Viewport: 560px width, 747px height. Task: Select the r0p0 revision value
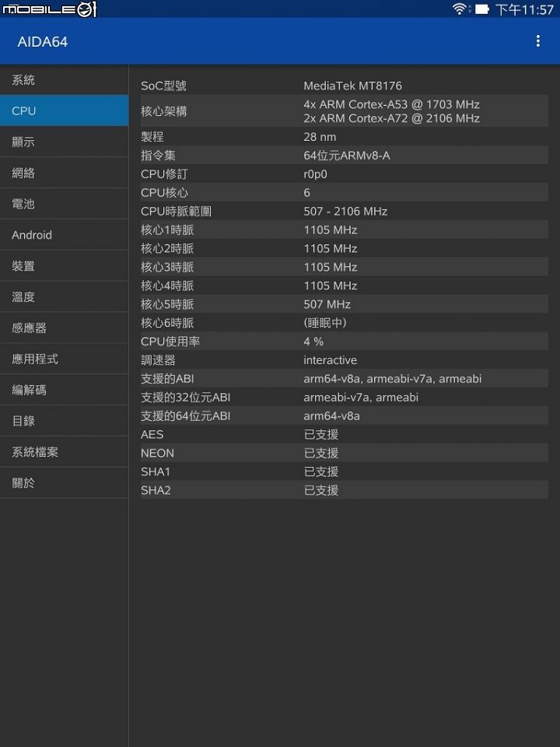click(x=315, y=174)
